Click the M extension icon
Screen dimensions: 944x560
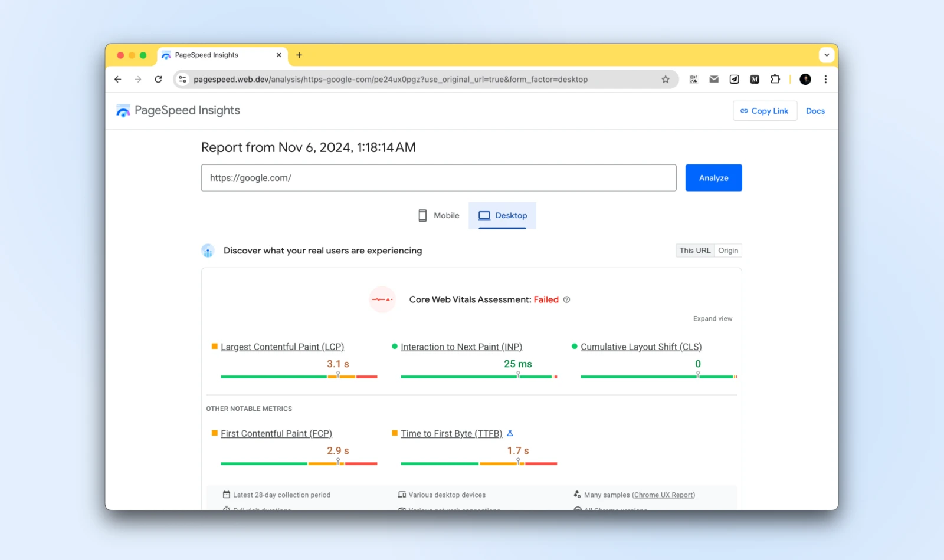point(755,79)
